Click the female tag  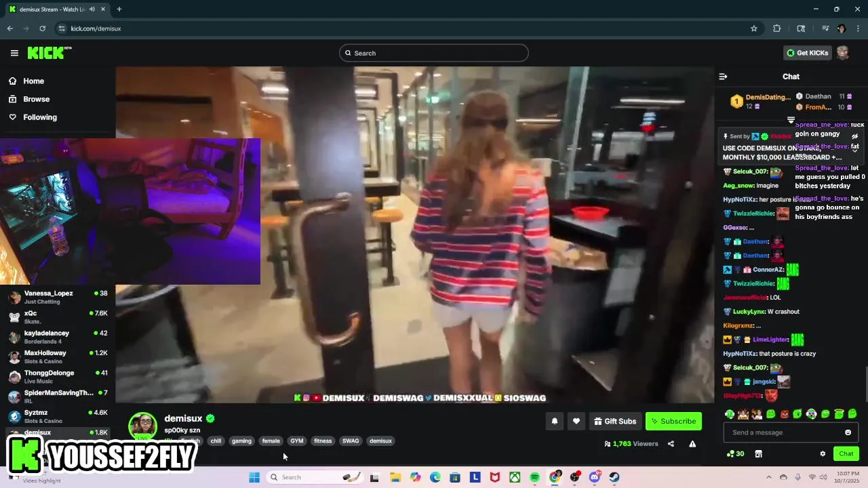click(x=271, y=441)
